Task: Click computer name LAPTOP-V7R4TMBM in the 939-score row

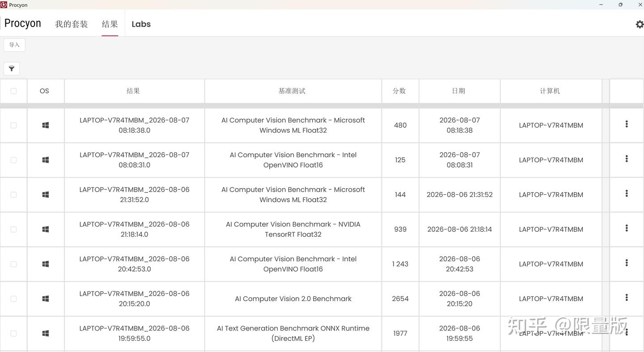Action: (x=551, y=229)
